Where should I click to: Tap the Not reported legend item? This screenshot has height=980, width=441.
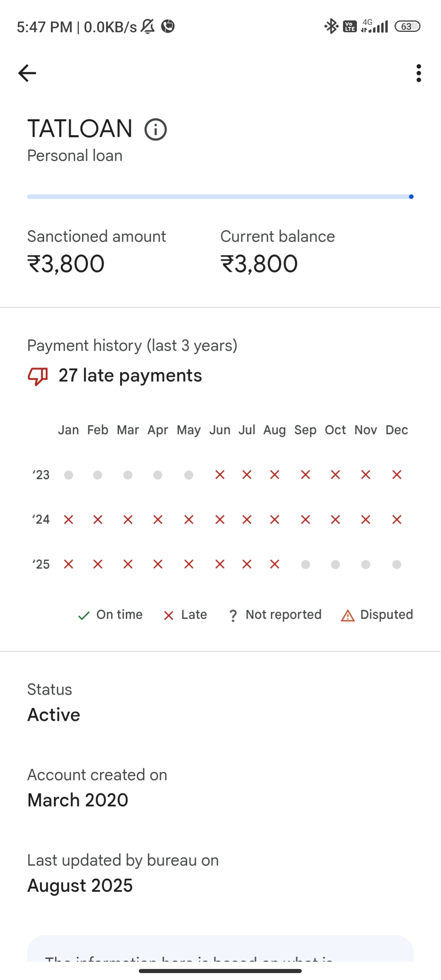pos(275,615)
